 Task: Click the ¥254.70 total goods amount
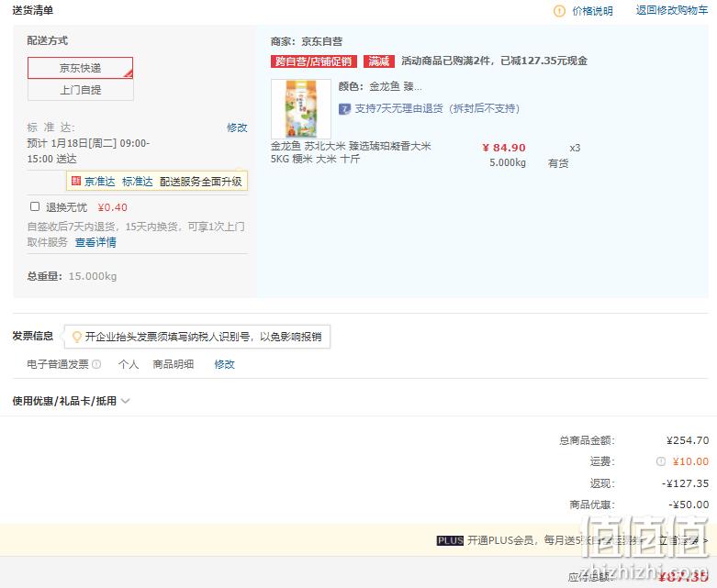pos(688,440)
